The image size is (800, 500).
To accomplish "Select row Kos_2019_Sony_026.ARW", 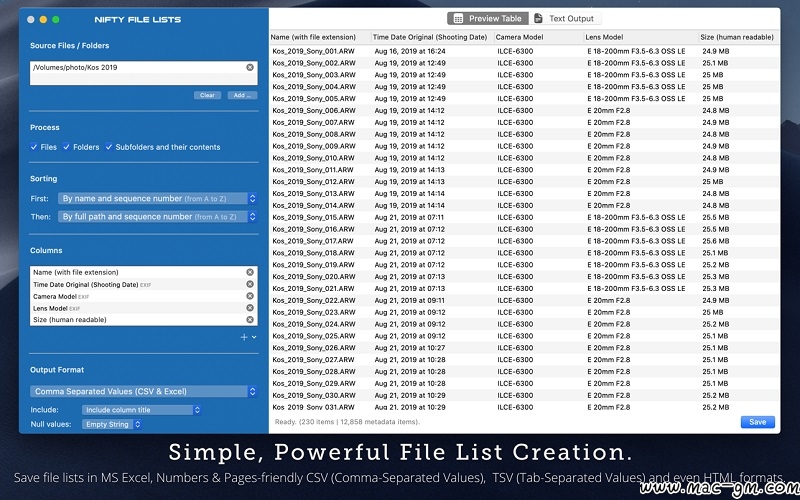I will (x=524, y=348).
